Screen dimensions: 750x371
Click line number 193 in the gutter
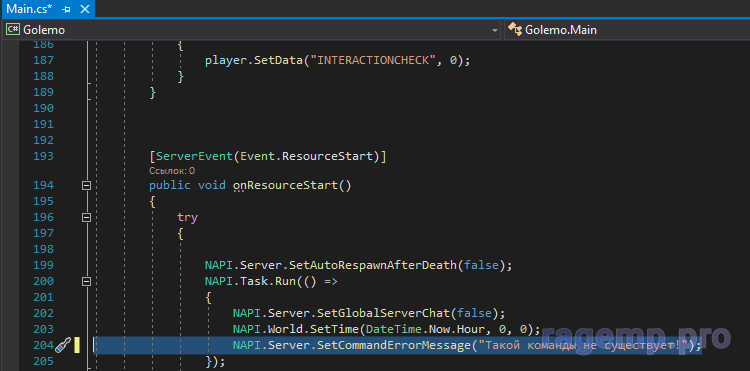point(43,156)
